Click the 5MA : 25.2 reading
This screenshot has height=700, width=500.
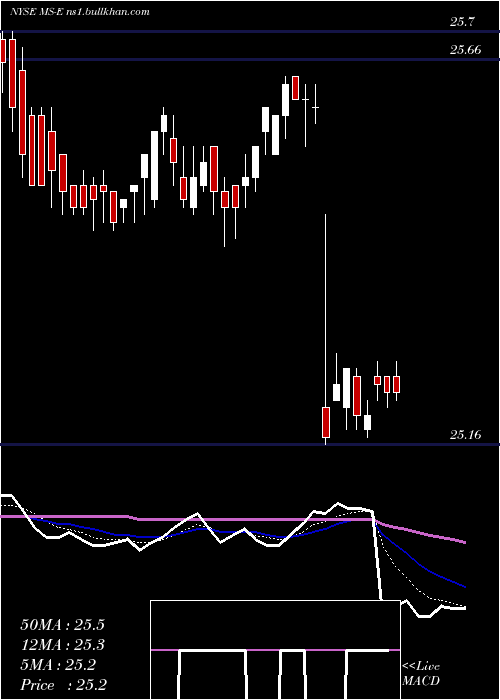(58, 665)
